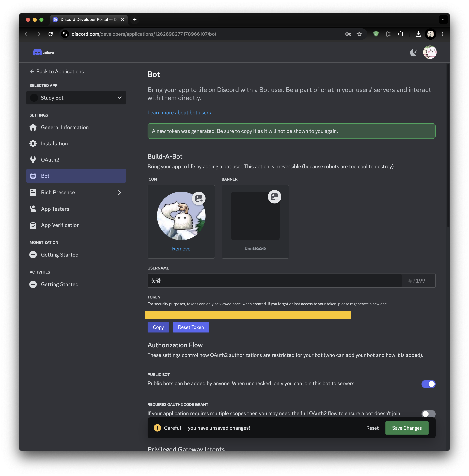This screenshot has height=476, width=469.
Task: Go back to Applications
Action: point(57,71)
